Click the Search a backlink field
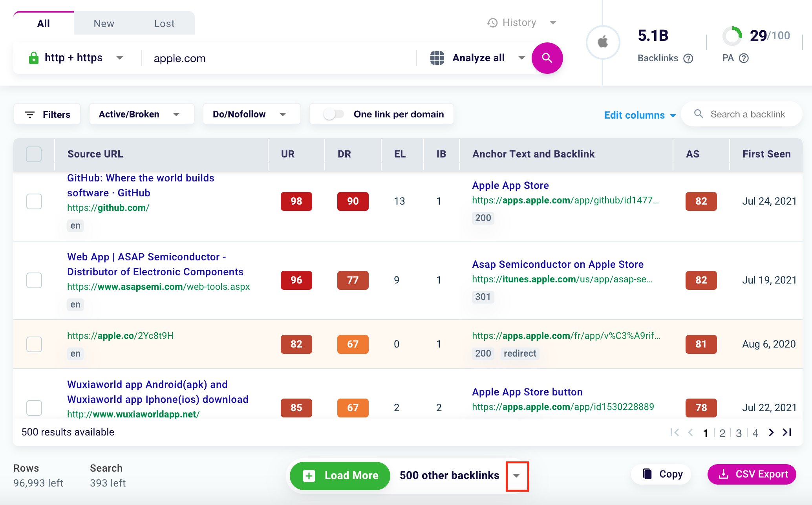 point(747,114)
